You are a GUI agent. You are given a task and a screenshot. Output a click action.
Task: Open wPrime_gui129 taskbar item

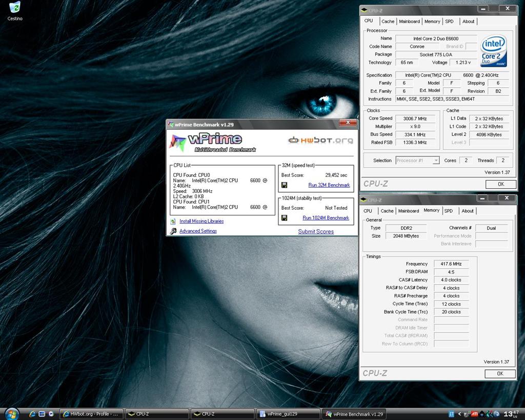tap(288, 414)
